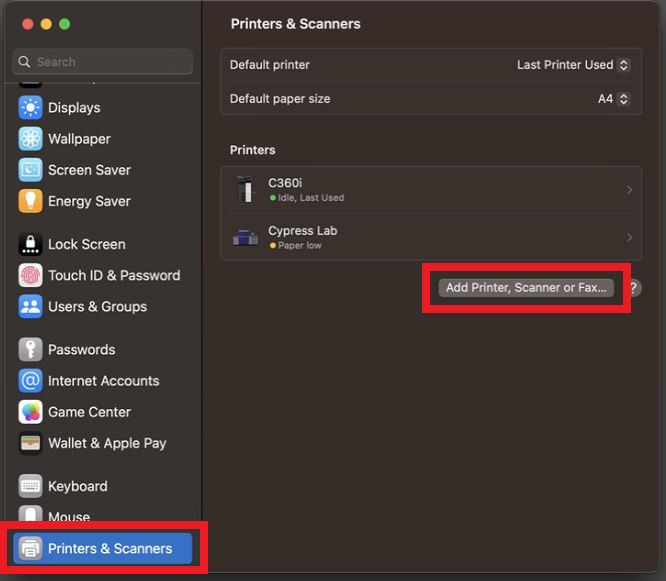Open Passwords settings key icon
This screenshot has width=666, height=581.
tap(31, 350)
